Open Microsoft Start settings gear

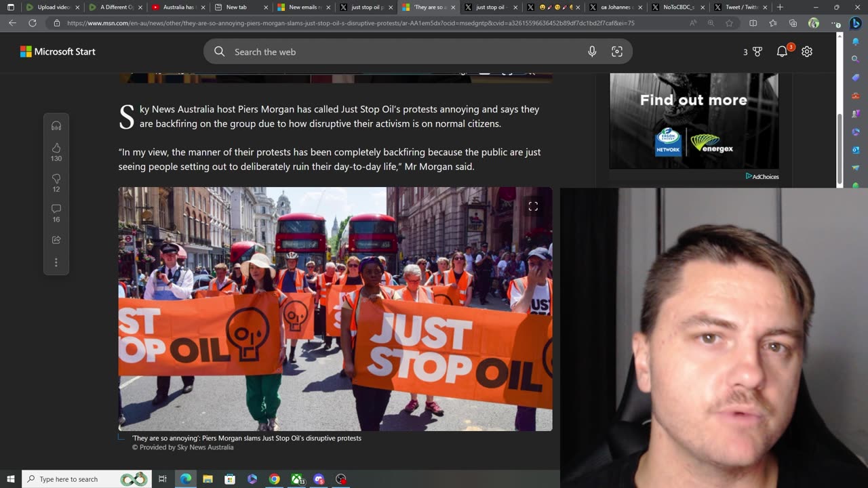pos(807,52)
